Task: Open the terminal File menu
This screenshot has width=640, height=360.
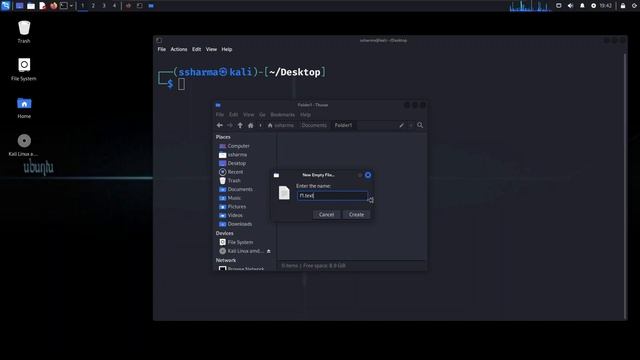Action: tap(162, 49)
